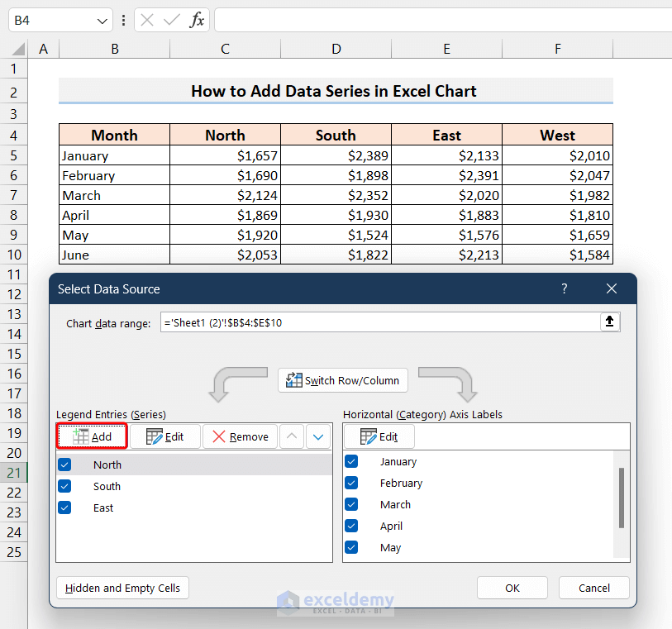The image size is (672, 629).
Task: Select column C header
Action: 225,49
